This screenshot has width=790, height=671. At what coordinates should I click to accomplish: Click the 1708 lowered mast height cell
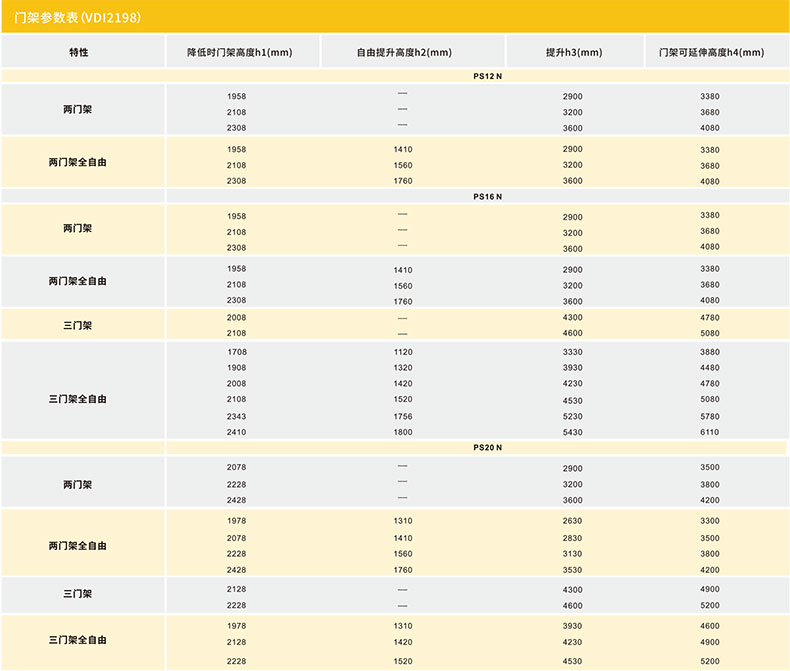tap(237, 352)
